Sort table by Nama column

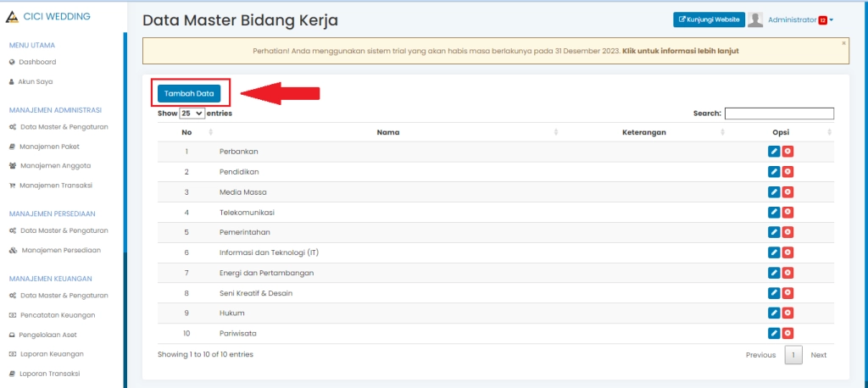coord(388,132)
